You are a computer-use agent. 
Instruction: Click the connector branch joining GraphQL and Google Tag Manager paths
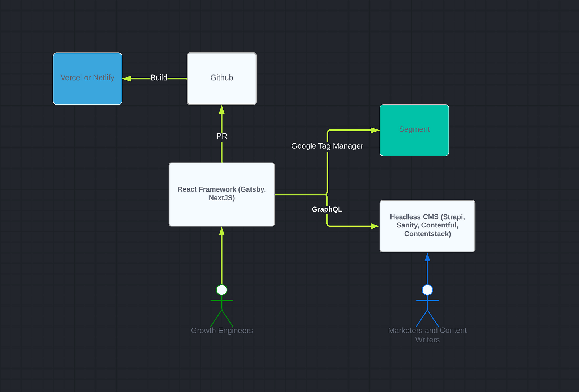pos(327,194)
